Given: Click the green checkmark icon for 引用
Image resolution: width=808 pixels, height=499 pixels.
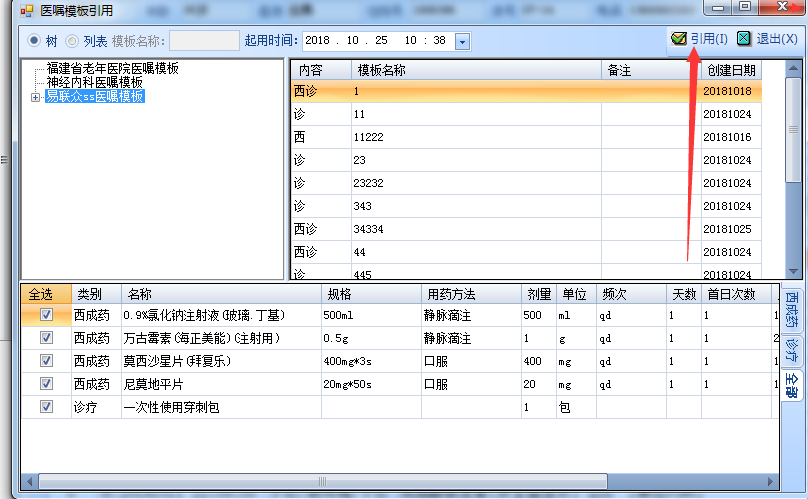Looking at the screenshot, I should tap(679, 39).
